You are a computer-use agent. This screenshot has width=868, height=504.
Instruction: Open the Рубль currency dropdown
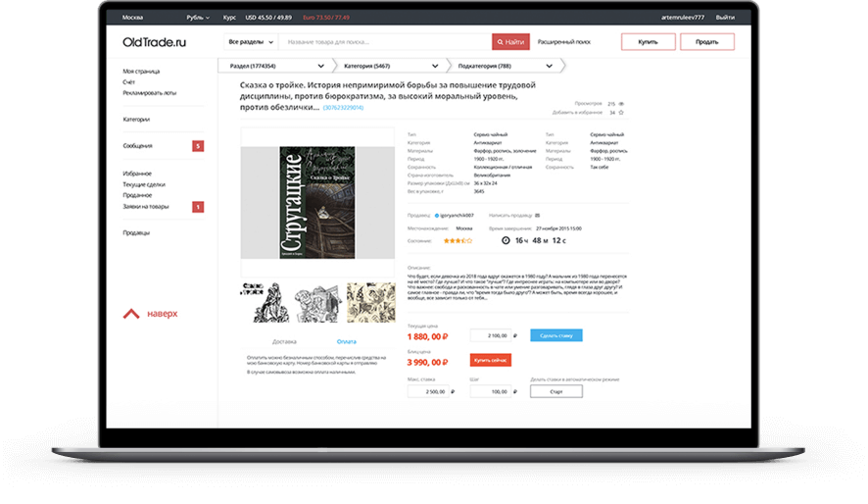tap(198, 18)
